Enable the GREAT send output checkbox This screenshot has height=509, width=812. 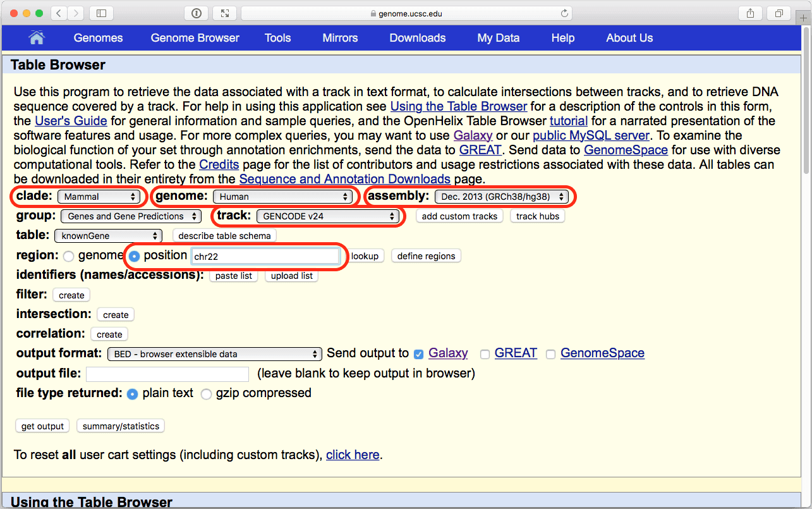(485, 354)
